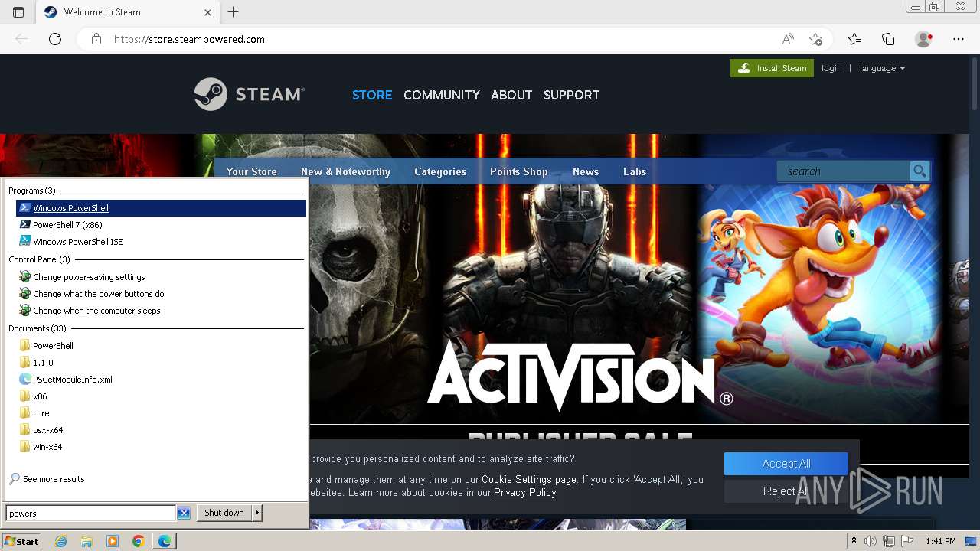Open Edge's Read aloud icon in the address bar
This screenshot has width=980, height=551.
click(x=787, y=39)
